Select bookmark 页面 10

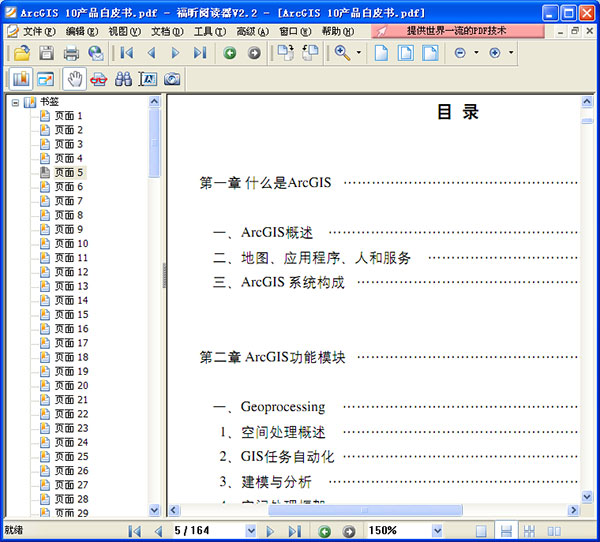point(71,243)
